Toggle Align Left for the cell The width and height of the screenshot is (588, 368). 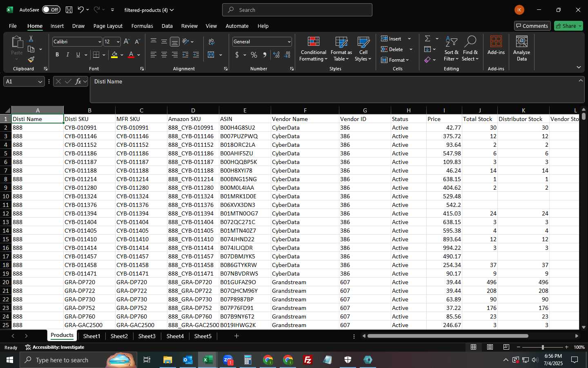tap(154, 55)
